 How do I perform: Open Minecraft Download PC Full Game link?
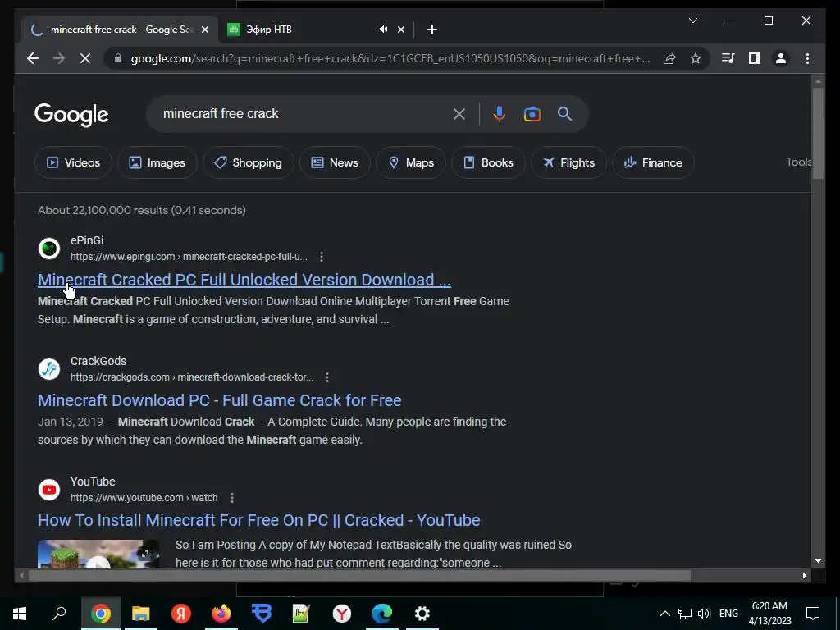(220, 400)
